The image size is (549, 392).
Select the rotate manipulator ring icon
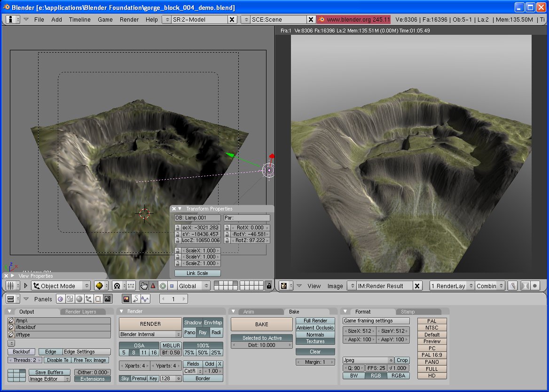tap(163, 286)
